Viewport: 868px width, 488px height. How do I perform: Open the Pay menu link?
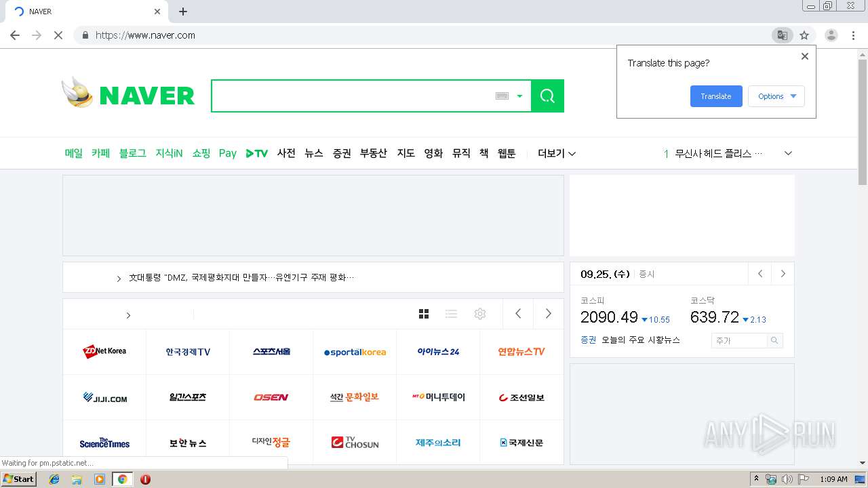click(228, 153)
